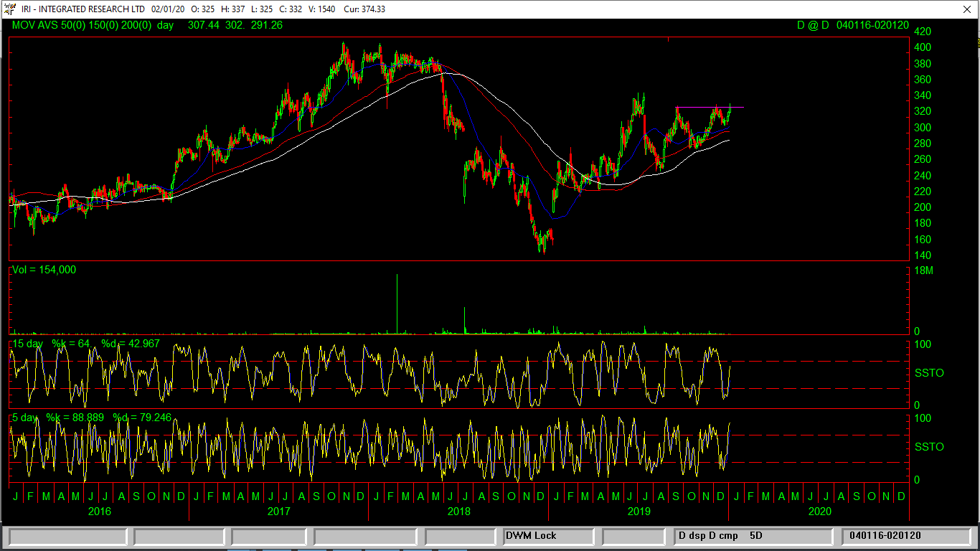Screen dimensions: 980x551
Task: Click the 420 price axis label
Action: pyautogui.click(x=922, y=32)
